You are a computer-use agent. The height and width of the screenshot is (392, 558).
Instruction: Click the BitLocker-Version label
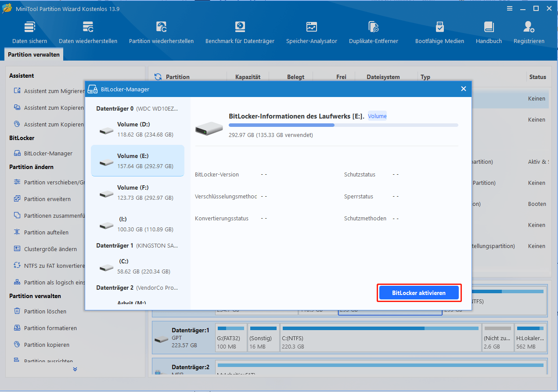tap(217, 174)
